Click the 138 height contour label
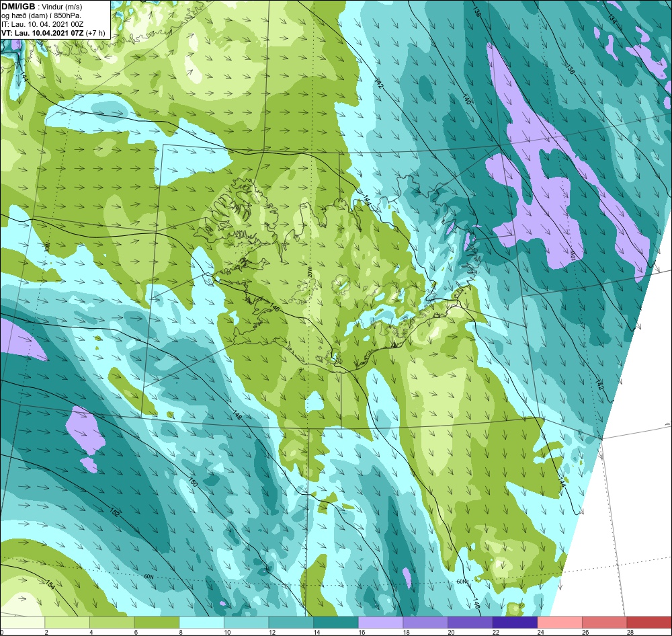 click(477, 11)
